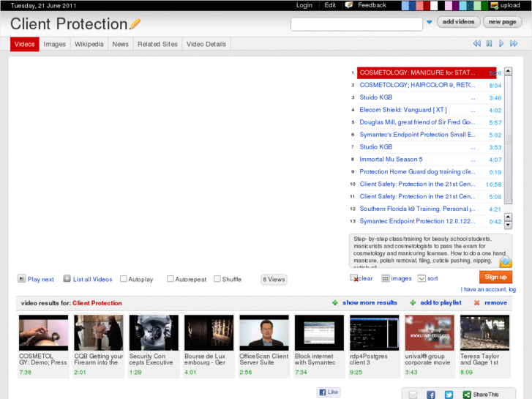Select the dark red theme swatch

pos(427,5)
